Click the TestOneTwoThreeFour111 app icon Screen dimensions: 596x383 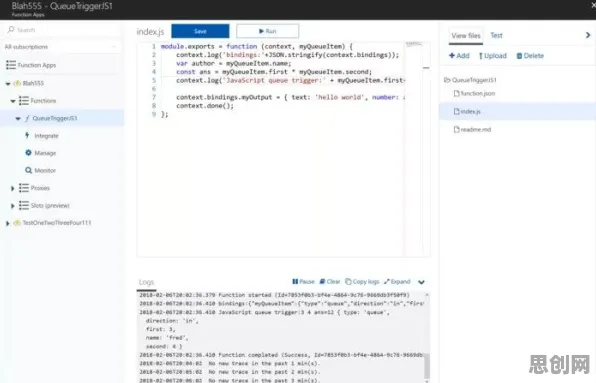coord(17,223)
